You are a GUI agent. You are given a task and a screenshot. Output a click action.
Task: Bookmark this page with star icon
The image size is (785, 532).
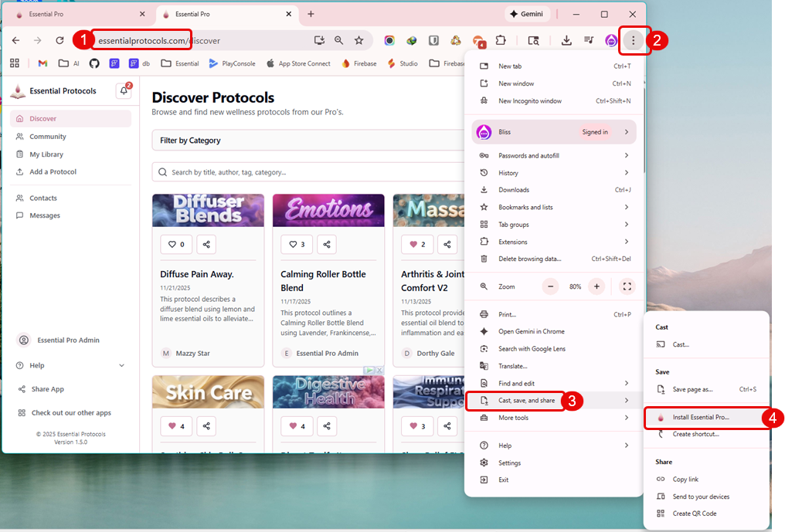click(x=359, y=41)
